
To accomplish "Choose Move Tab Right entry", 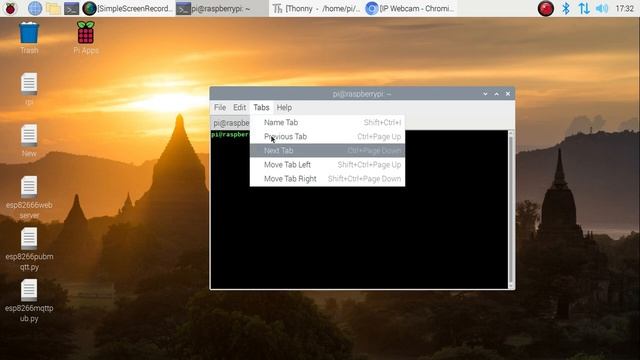I will point(327,179).
